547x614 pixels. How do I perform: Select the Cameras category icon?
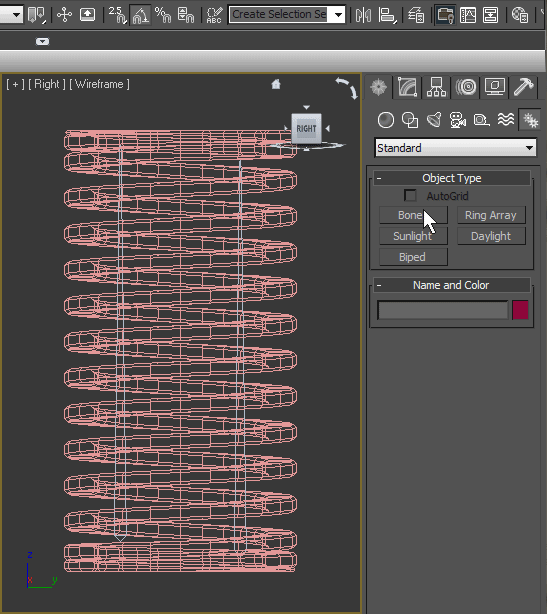point(458,120)
